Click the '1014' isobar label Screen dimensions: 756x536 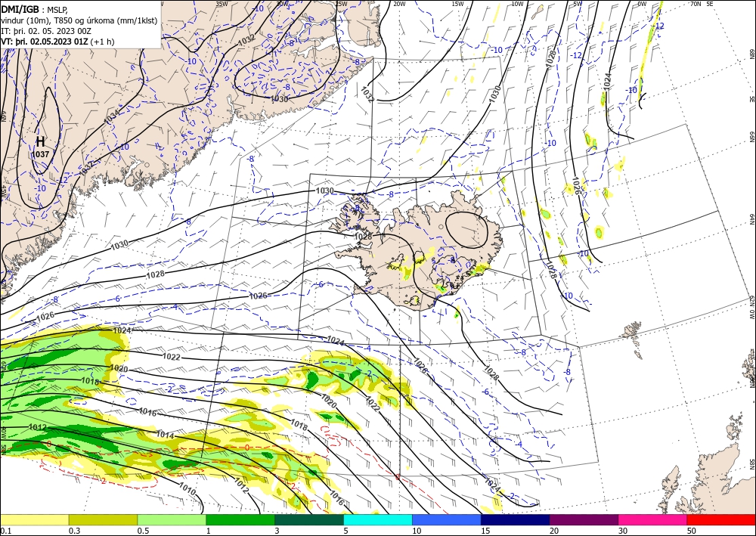[165, 435]
